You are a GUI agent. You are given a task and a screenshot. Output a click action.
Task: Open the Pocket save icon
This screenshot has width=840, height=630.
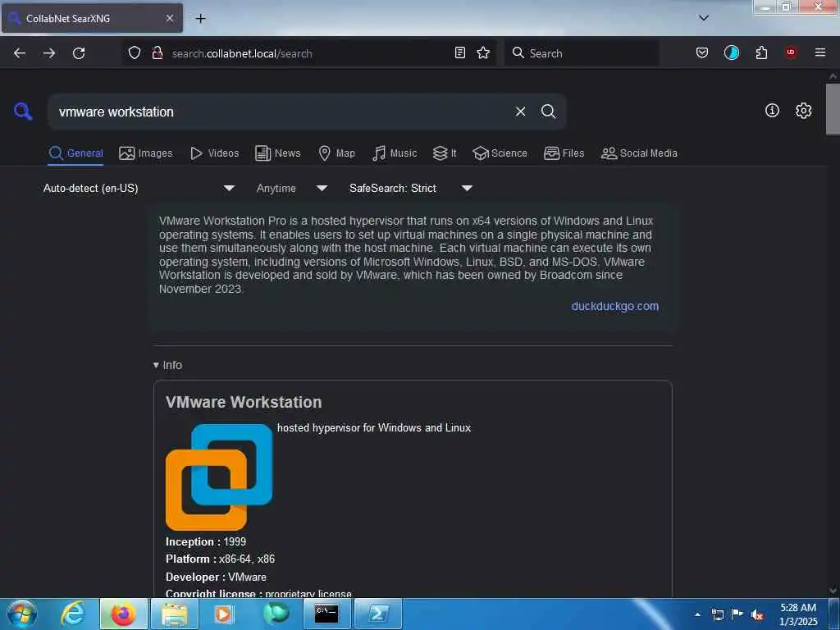[x=702, y=53]
